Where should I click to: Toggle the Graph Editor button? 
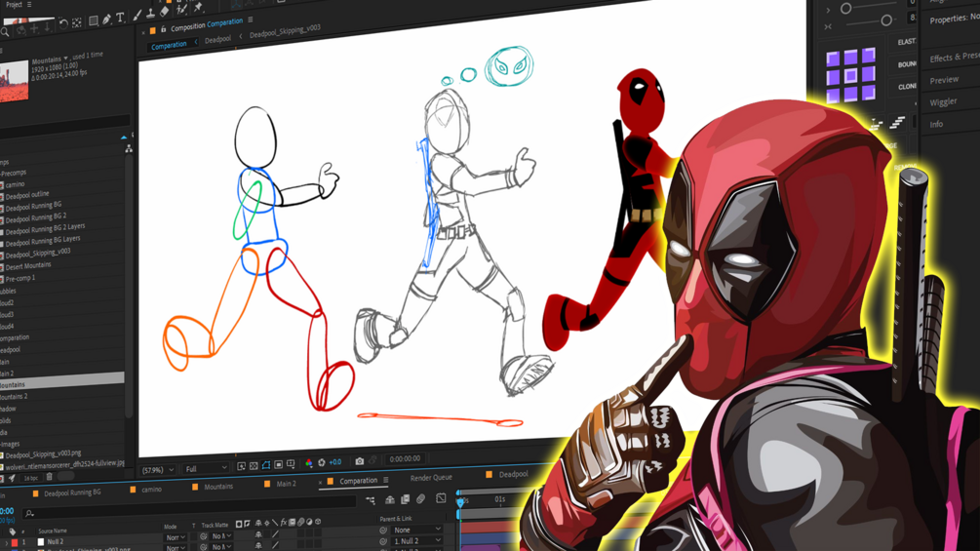click(x=441, y=498)
